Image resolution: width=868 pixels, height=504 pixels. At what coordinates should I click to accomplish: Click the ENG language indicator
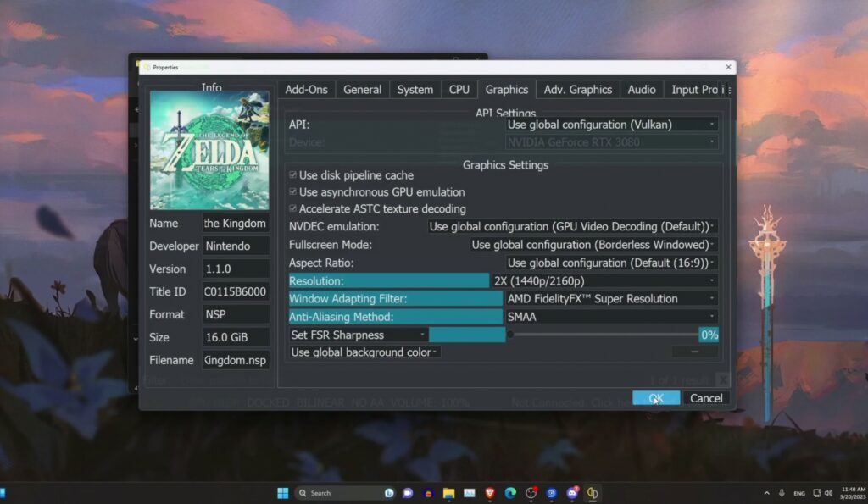(x=799, y=493)
